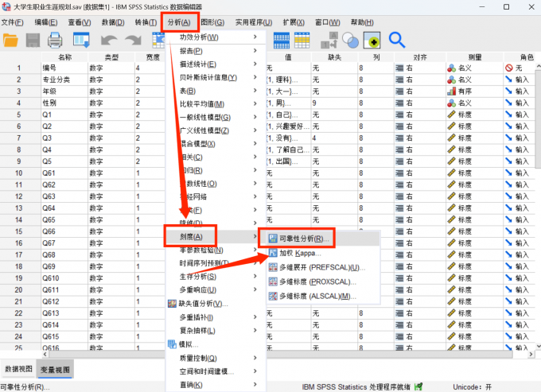541x392 pixels.
Task: Click the nominal measure icon in 编号 row
Action: click(x=451, y=68)
